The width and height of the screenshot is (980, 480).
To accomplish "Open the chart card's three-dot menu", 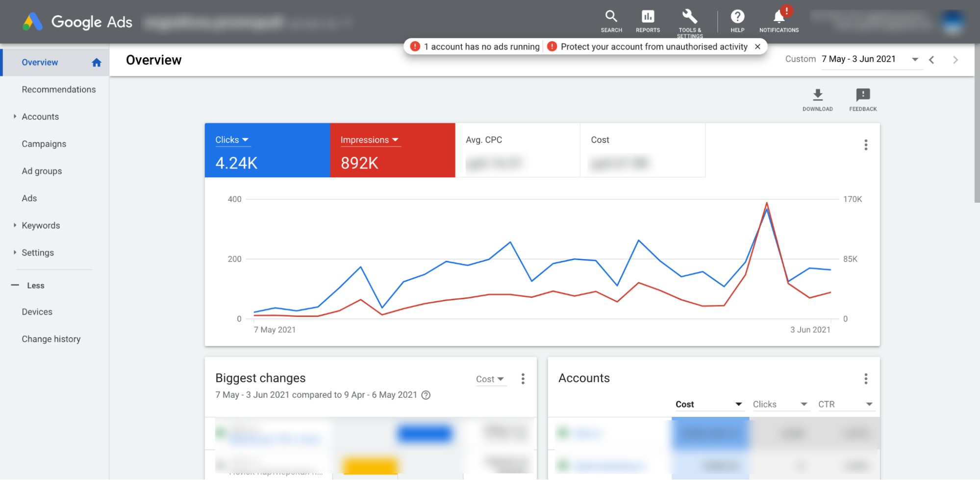I will [866, 145].
